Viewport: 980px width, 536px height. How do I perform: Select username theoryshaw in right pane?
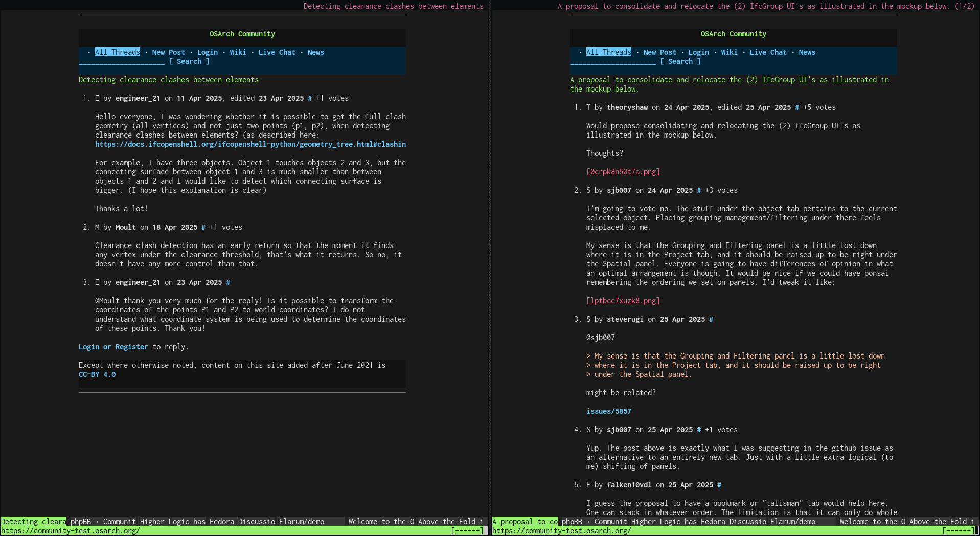[627, 107]
